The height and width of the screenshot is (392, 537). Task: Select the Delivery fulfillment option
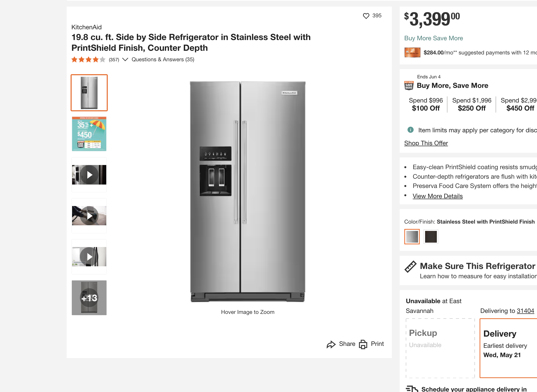508,348
